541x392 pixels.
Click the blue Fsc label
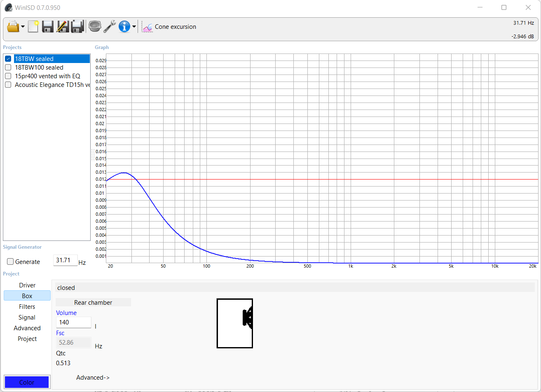coord(60,333)
